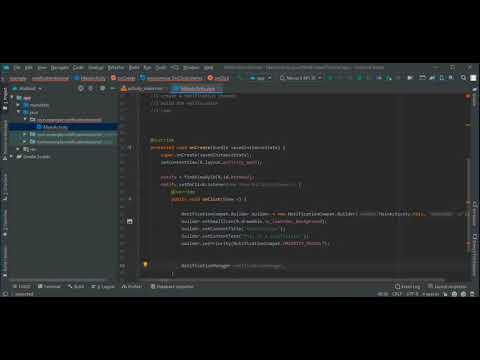Open the Event Log panel
This screenshot has height=360, width=480.
click(x=407, y=287)
